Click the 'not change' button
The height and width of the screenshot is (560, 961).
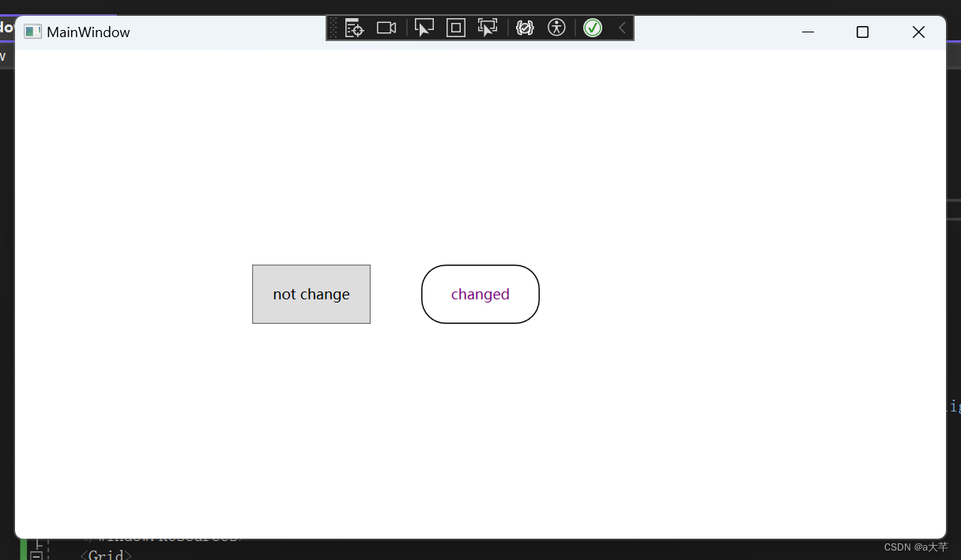coord(311,294)
